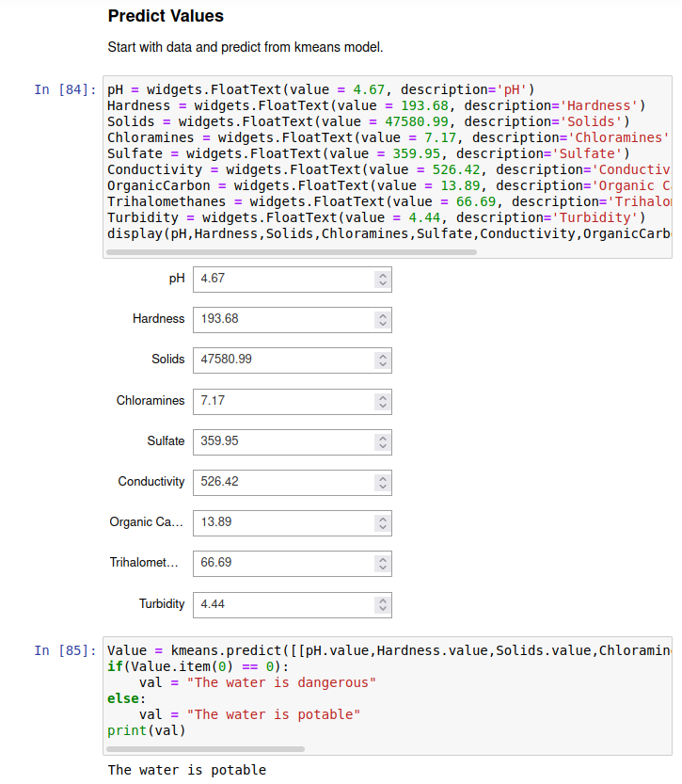
Task: Decrease Chloramines with down spinner arrow
Action: [383, 406]
